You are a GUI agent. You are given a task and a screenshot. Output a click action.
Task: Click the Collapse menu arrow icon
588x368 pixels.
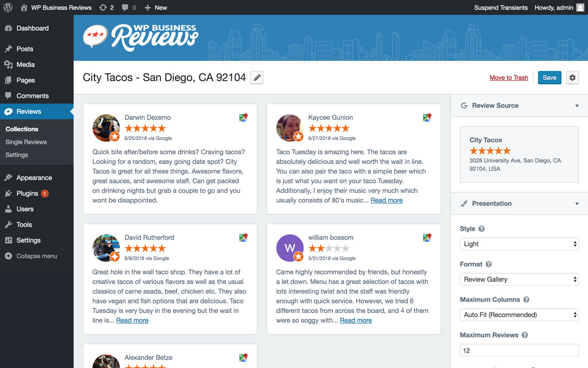click(x=8, y=256)
